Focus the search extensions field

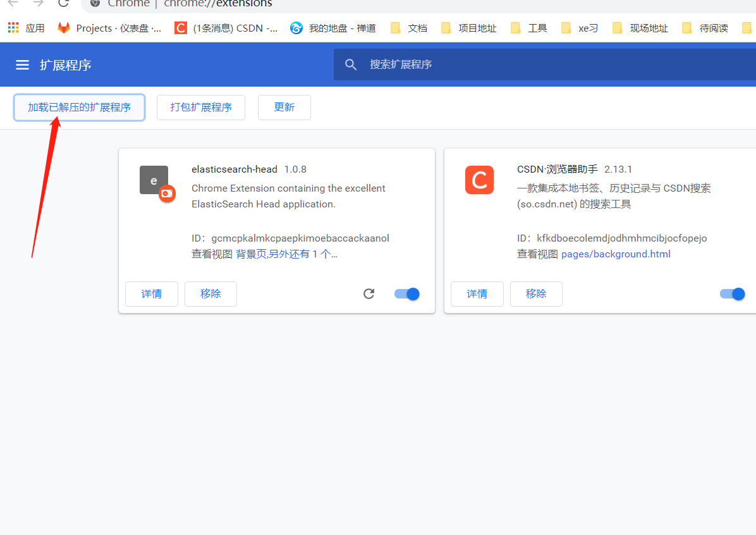(545, 65)
